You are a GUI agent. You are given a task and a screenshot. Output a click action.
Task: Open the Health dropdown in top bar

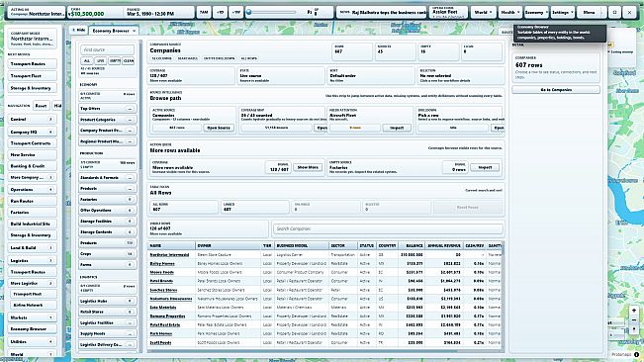(510, 12)
